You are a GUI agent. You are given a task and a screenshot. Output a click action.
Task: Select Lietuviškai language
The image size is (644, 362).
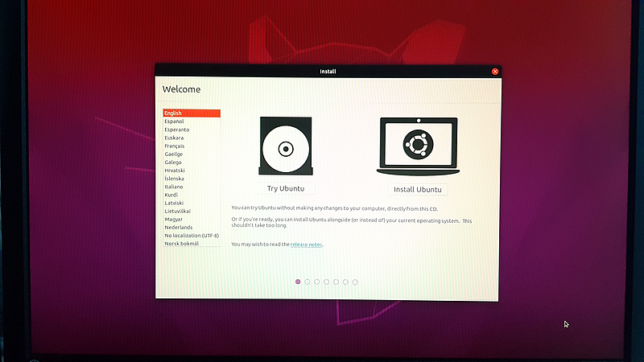[192, 211]
